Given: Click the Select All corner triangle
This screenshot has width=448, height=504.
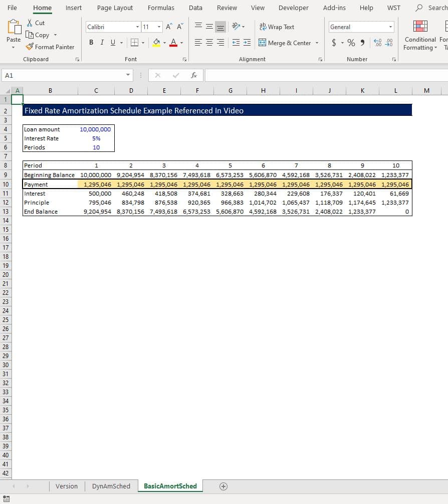Looking at the screenshot, I should 7,91.
